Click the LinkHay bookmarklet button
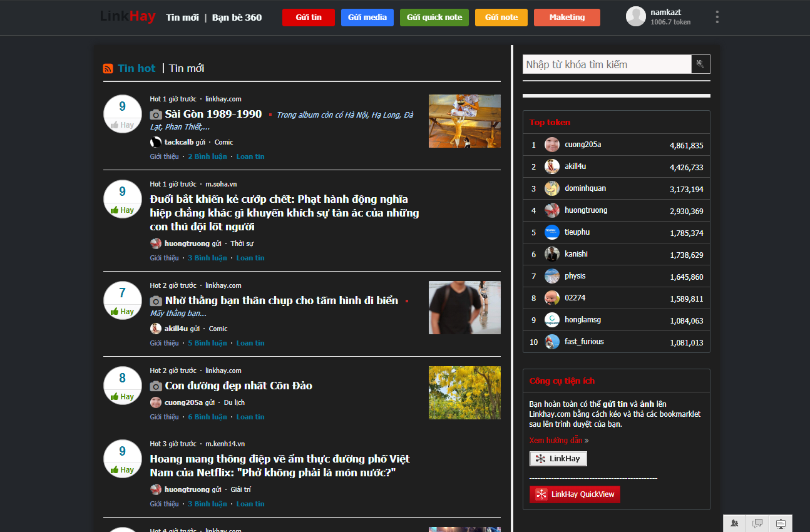Image resolution: width=810 pixels, height=532 pixels. [x=558, y=459]
